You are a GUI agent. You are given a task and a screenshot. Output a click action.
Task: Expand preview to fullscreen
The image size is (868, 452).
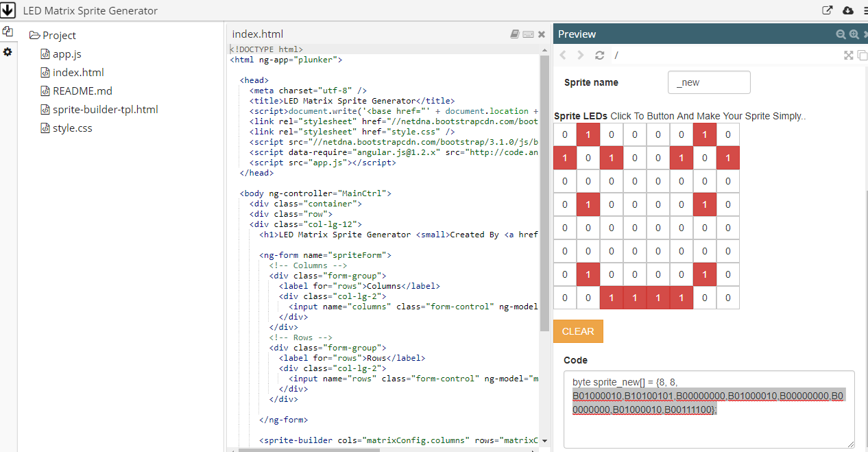849,56
